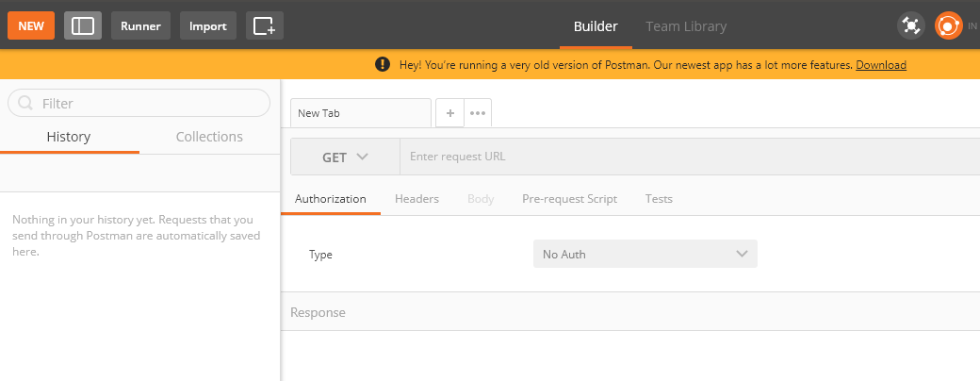Image resolution: width=980 pixels, height=381 pixels.
Task: Open the Import dialog
Action: point(208,25)
